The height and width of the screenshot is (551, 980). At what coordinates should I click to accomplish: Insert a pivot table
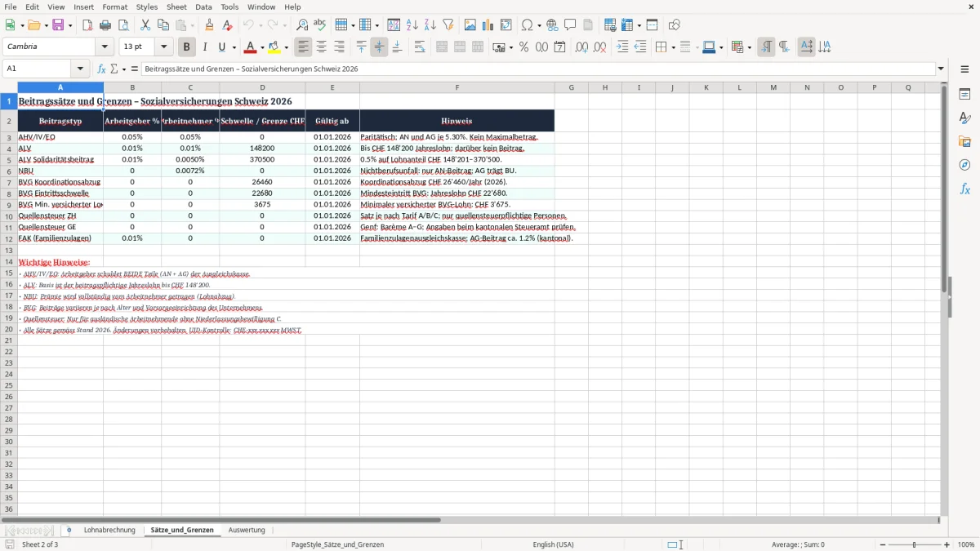pyautogui.click(x=506, y=25)
